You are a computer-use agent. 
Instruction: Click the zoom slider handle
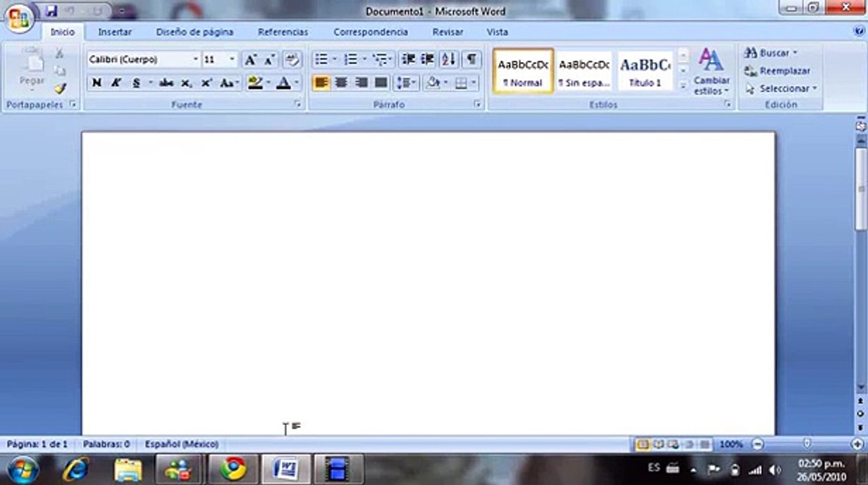point(807,444)
